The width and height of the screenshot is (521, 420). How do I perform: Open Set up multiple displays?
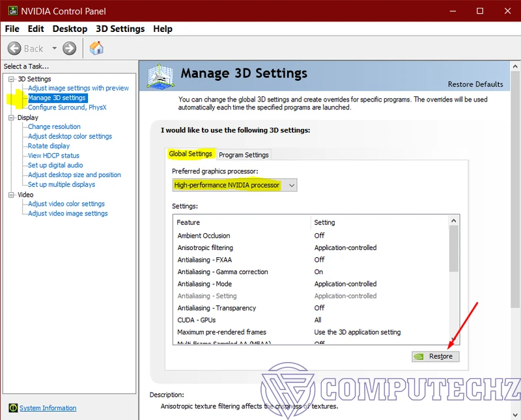(x=61, y=184)
